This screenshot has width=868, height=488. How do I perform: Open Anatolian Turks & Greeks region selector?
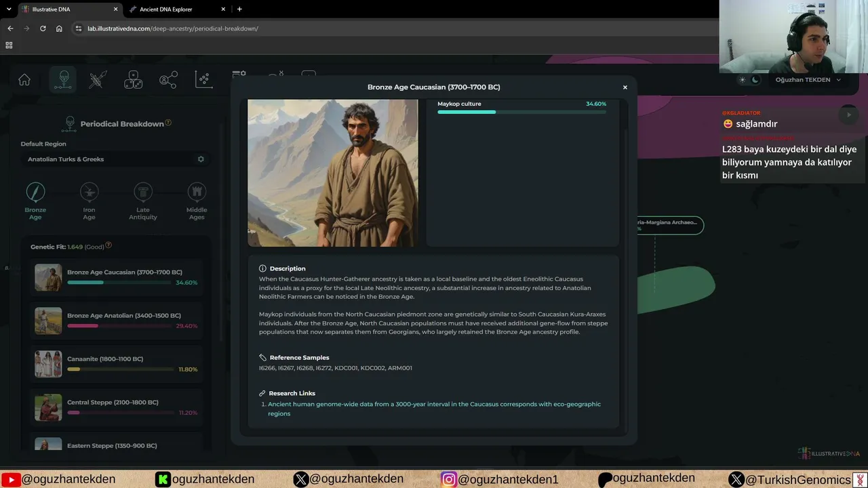(114, 159)
